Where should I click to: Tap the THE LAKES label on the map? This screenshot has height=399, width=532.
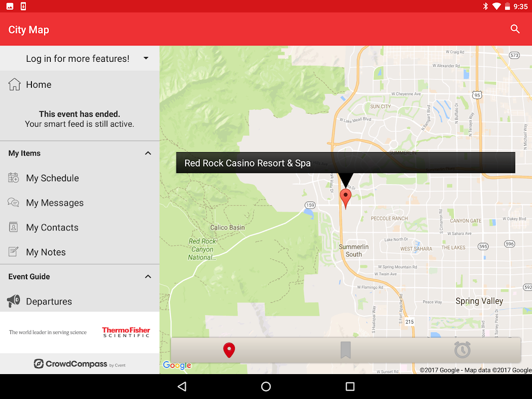[453, 248]
